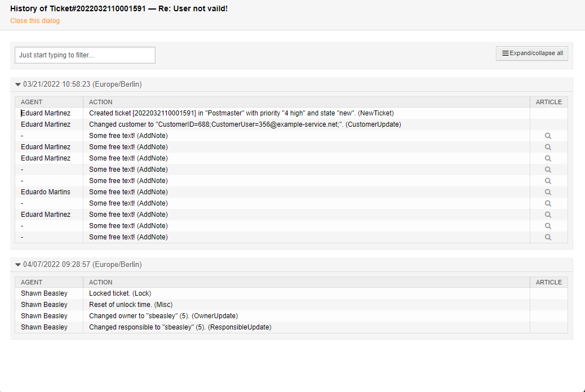Open article magnifier on fifth AddNote row
The image size is (585, 392).
coord(548,181)
